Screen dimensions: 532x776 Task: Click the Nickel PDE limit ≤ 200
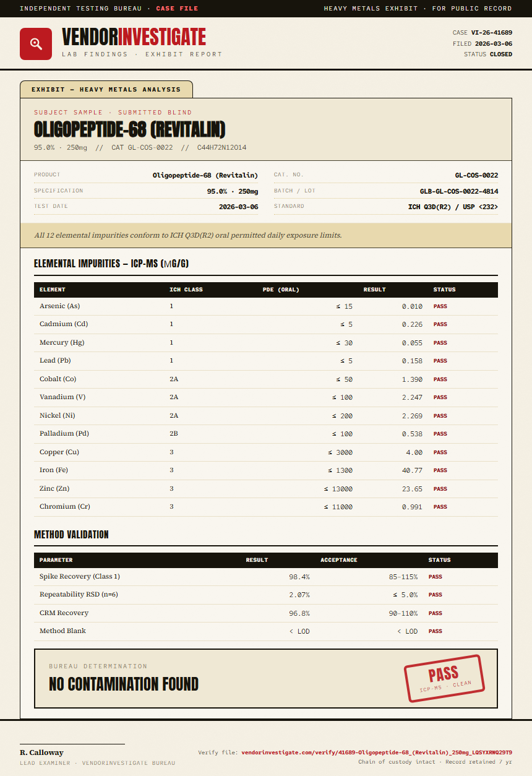342,416
